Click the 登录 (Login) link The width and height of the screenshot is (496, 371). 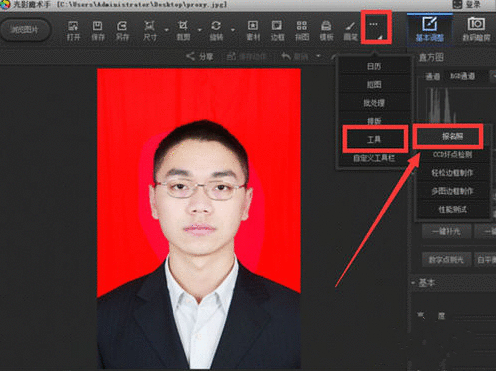click(473, 4)
